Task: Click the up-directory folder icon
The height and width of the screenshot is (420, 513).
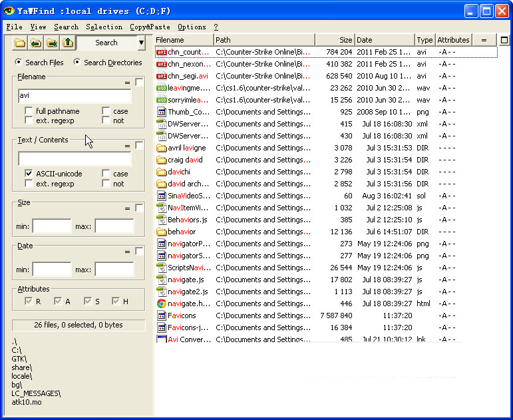Action: [68, 43]
